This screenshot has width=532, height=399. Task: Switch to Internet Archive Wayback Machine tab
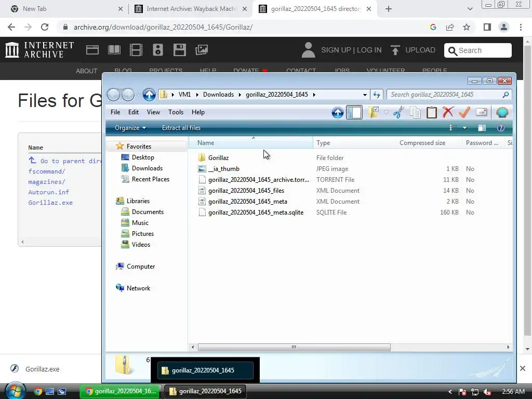click(x=190, y=9)
